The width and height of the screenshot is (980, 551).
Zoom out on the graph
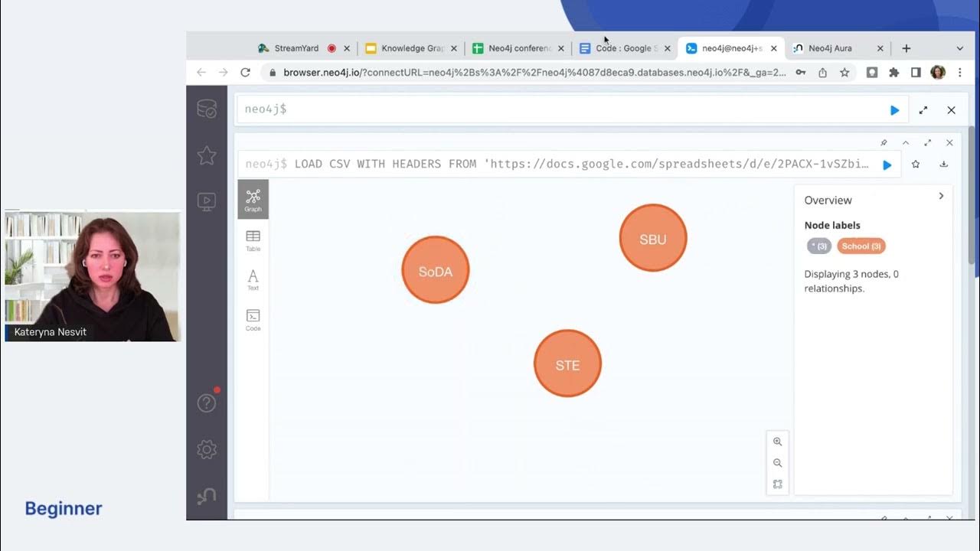point(777,463)
